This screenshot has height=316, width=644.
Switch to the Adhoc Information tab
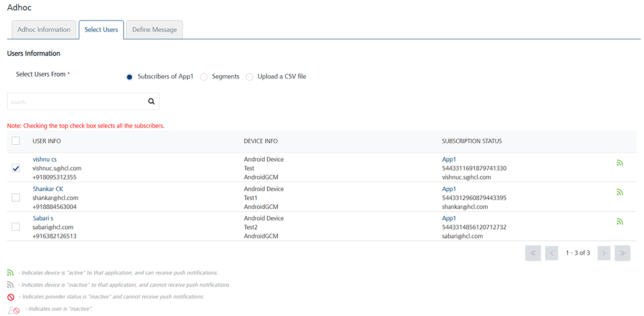pyautogui.click(x=44, y=30)
